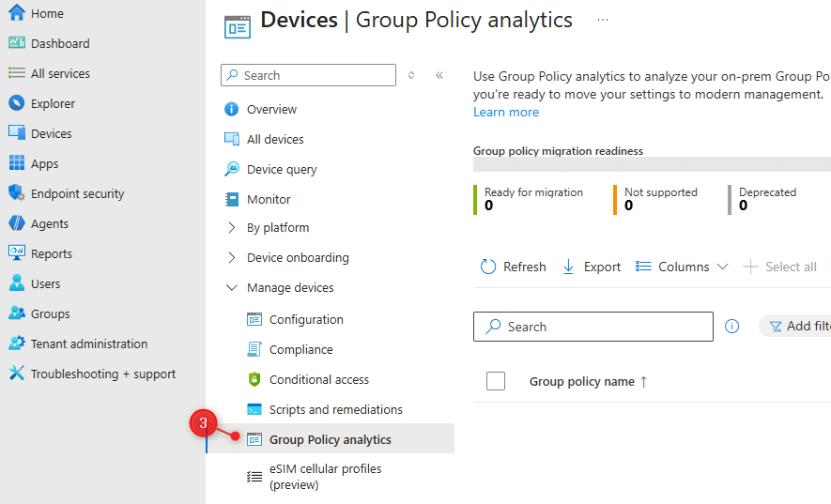The width and height of the screenshot is (831, 504).
Task: Open the more options ellipsis by title
Action: 603,20
